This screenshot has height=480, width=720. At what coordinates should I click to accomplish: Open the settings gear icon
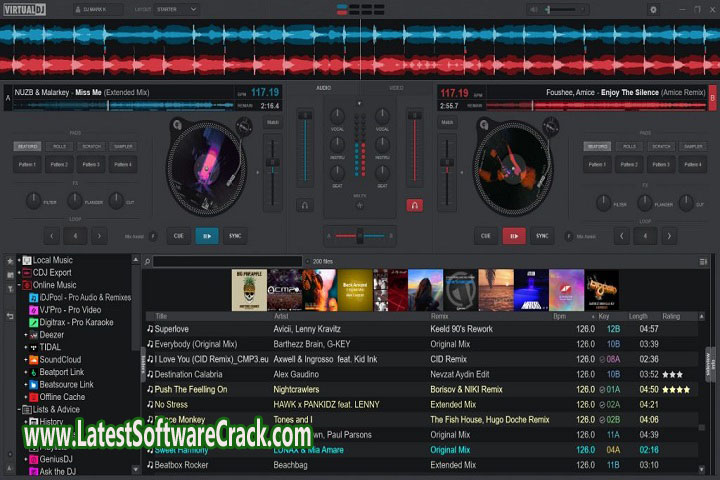(653, 10)
